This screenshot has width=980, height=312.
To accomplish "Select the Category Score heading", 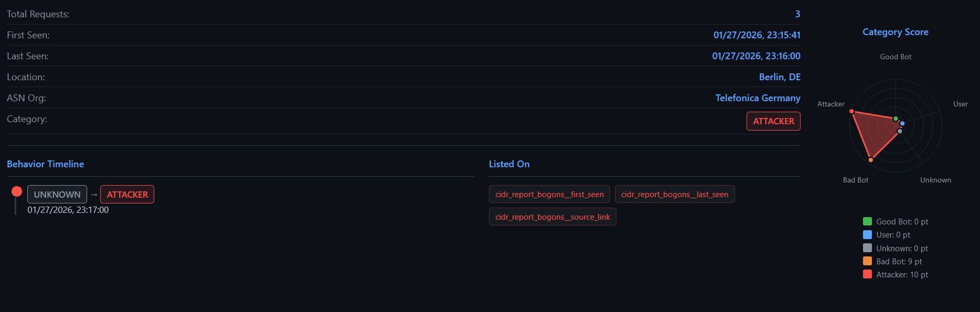I will (x=895, y=32).
